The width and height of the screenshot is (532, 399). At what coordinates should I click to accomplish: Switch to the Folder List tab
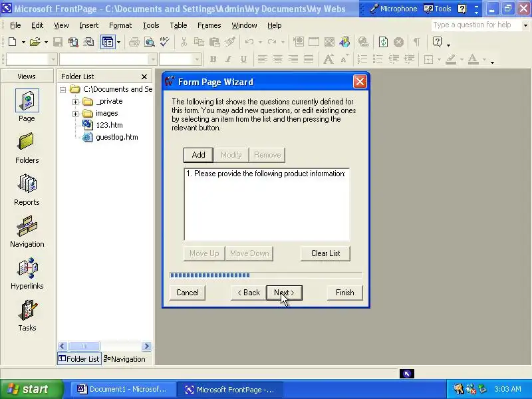79,359
